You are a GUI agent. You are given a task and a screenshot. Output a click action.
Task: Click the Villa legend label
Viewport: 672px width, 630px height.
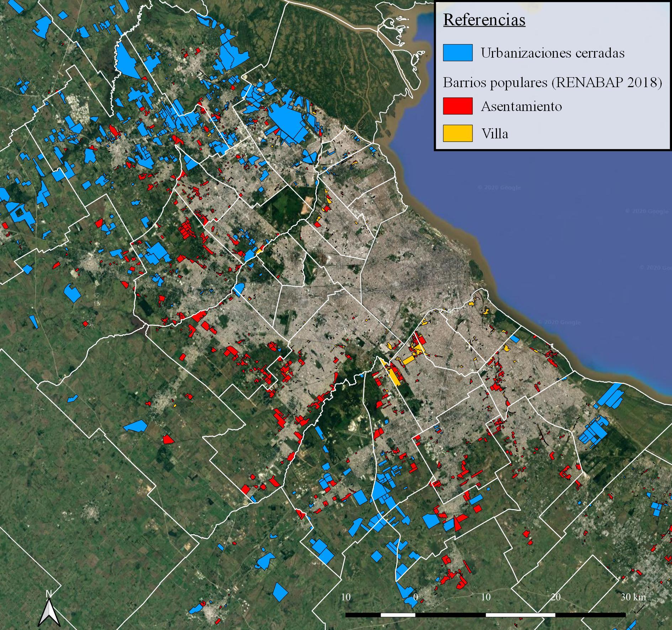(494, 134)
